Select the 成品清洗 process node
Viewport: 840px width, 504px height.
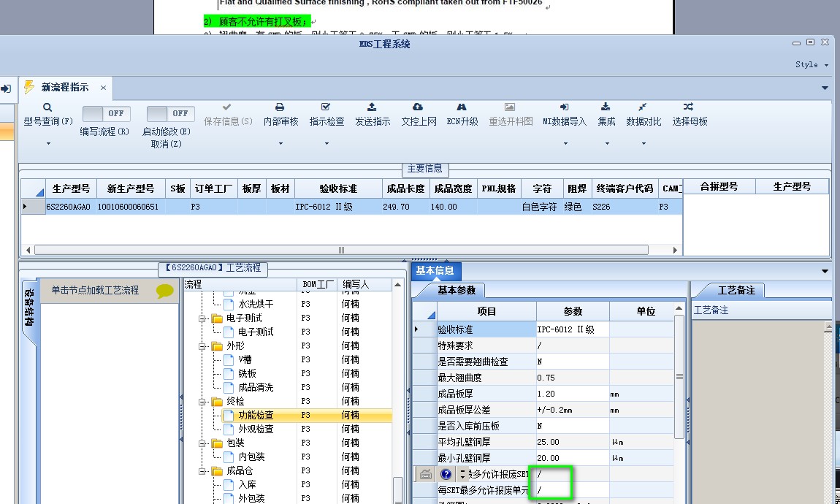point(256,388)
